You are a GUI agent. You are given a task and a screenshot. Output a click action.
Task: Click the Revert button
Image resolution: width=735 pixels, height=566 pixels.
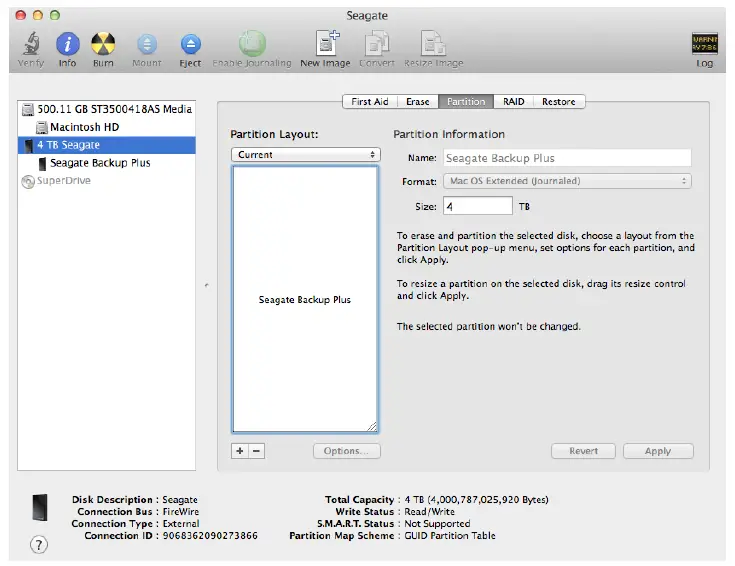tap(583, 451)
